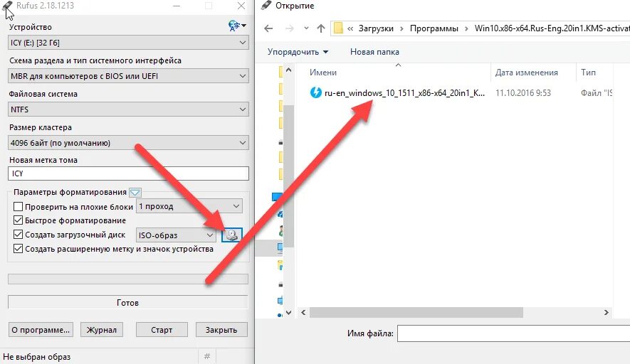The image size is (630, 364).
Task: Open the language globe icon menu
Action: (237, 26)
